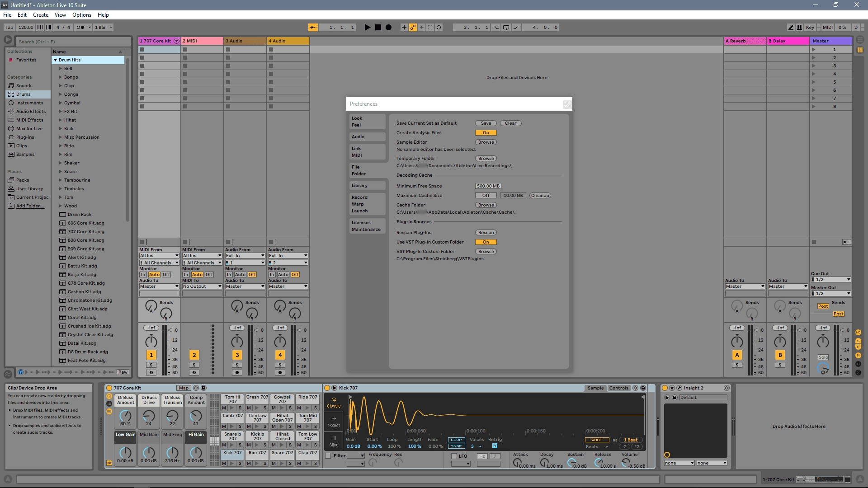Click the decoding cache Cleanup button
The height and width of the screenshot is (488, 868).
click(x=540, y=196)
